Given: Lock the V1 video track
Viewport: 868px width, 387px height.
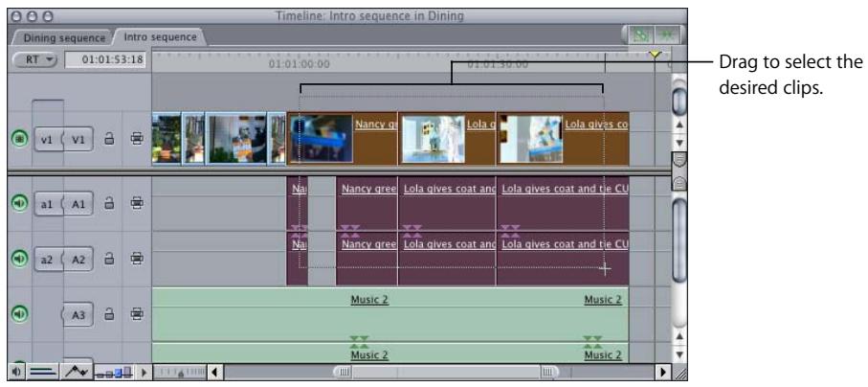Looking at the screenshot, I should (x=110, y=139).
